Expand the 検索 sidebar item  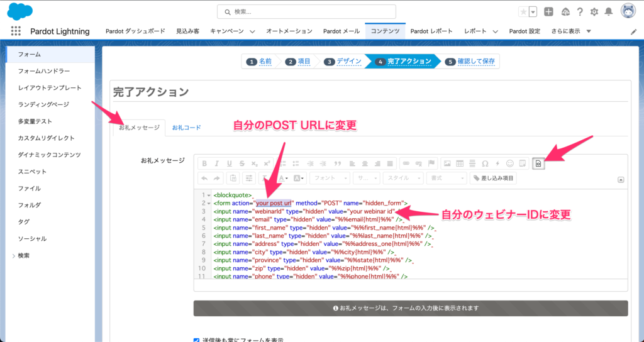point(14,256)
